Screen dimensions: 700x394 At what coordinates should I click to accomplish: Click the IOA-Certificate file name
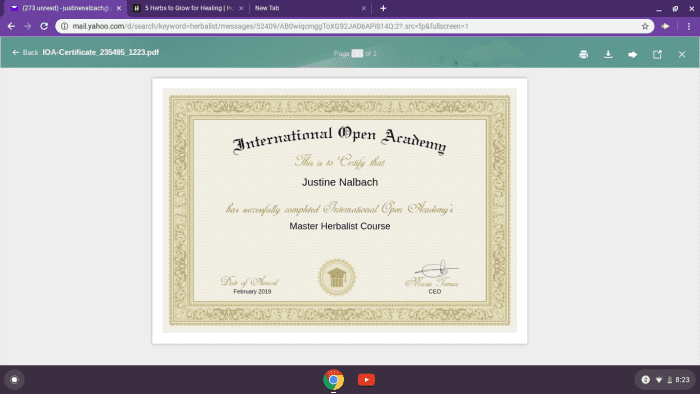100,52
